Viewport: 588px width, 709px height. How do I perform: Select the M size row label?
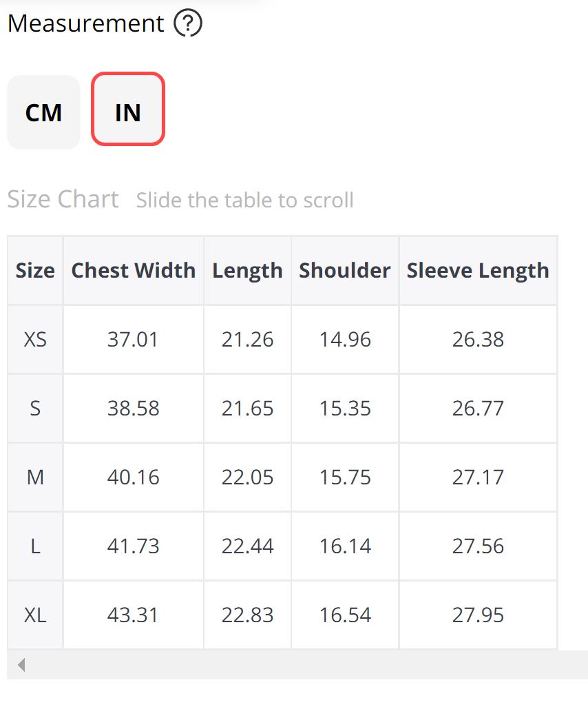35,477
